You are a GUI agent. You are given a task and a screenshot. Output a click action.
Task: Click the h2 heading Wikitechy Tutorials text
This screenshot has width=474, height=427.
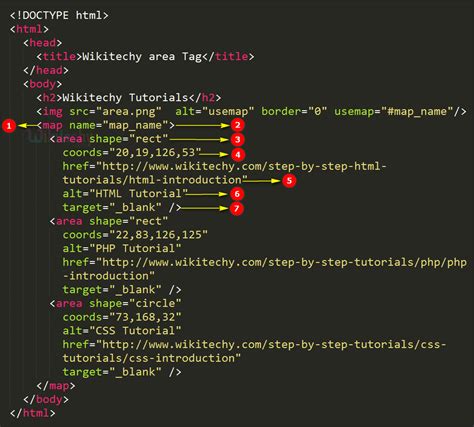(125, 98)
